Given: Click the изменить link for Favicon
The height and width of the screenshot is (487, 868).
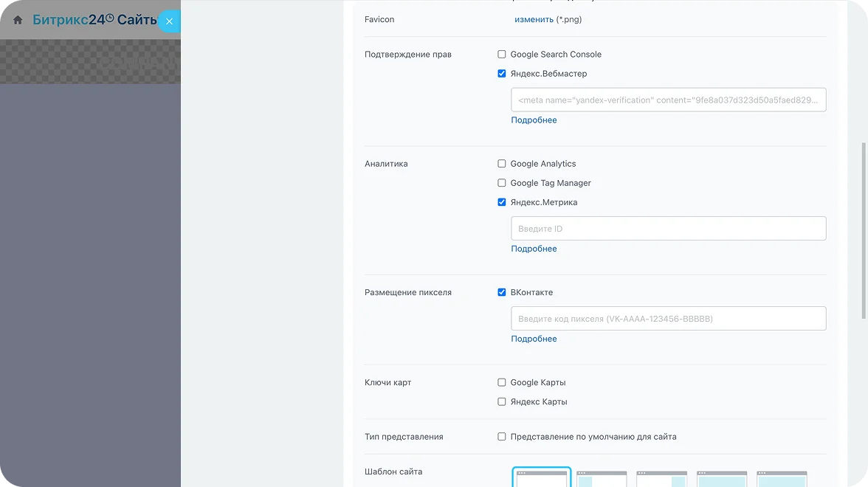Looking at the screenshot, I should click(x=534, y=19).
